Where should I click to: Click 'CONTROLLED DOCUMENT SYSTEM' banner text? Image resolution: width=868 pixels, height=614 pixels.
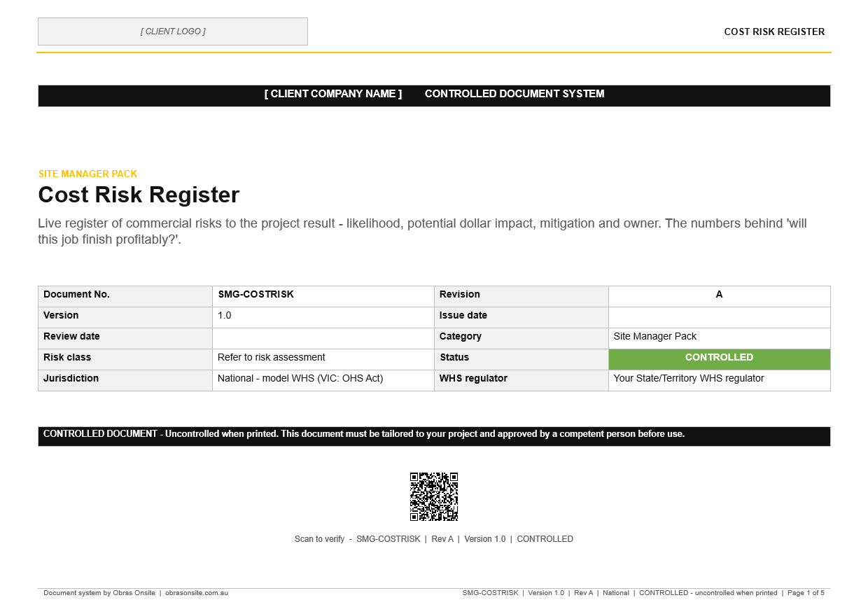click(x=514, y=94)
